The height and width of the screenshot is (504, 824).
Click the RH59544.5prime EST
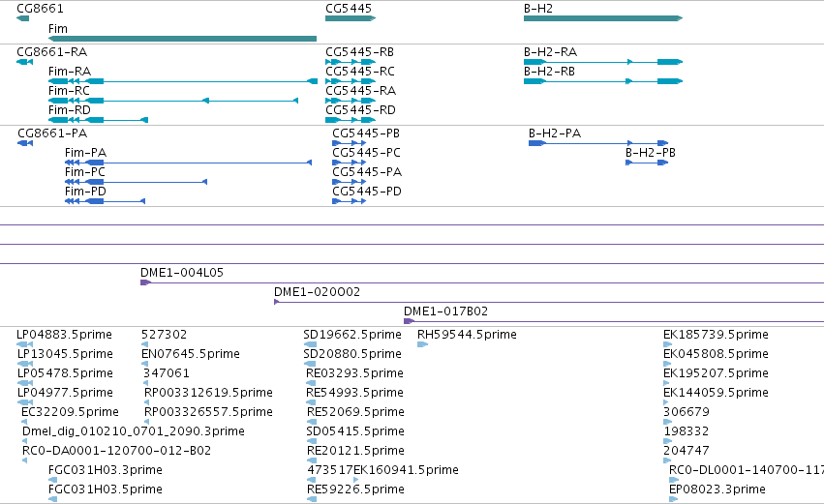(422, 344)
